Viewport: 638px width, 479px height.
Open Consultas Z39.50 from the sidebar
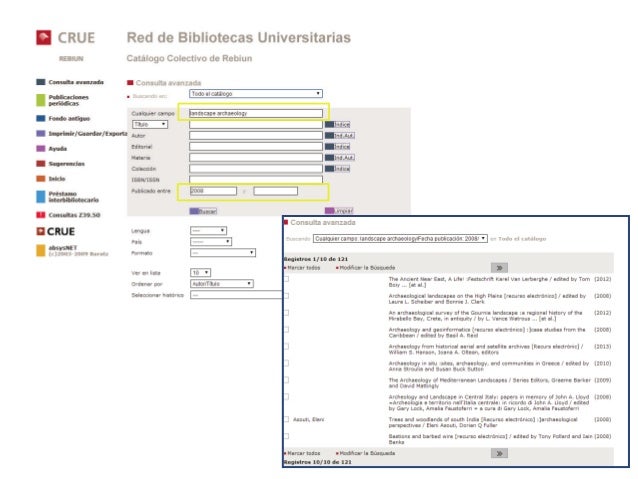(x=74, y=215)
